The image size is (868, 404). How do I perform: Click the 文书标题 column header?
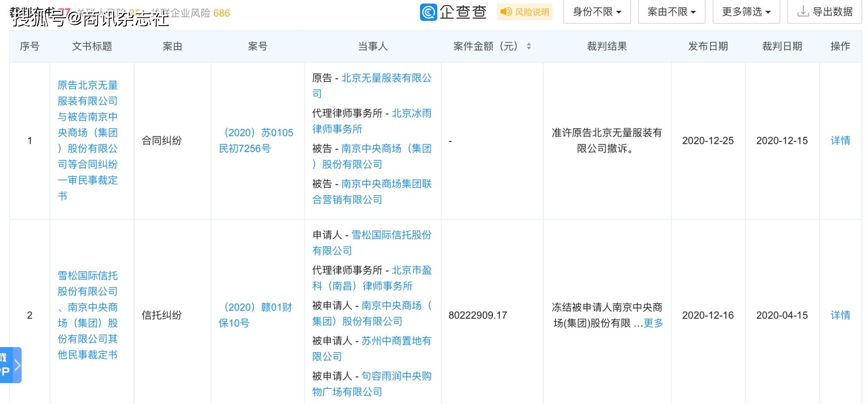(x=92, y=46)
